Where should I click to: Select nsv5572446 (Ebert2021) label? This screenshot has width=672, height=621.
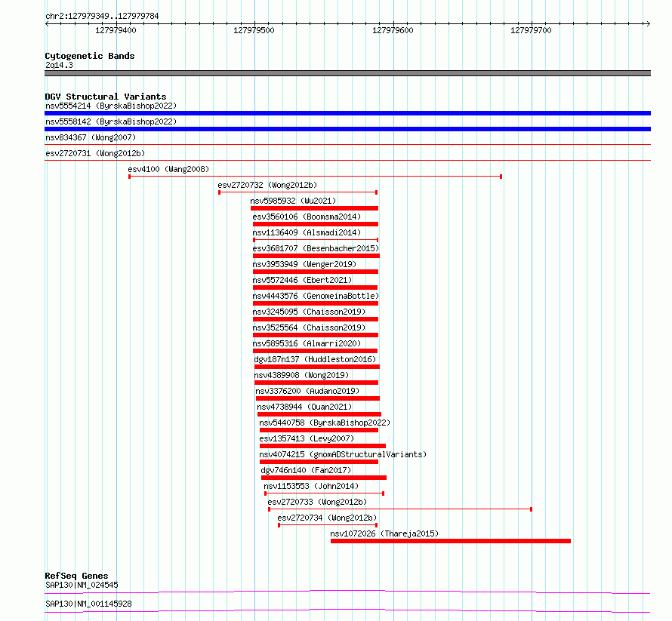302,280
